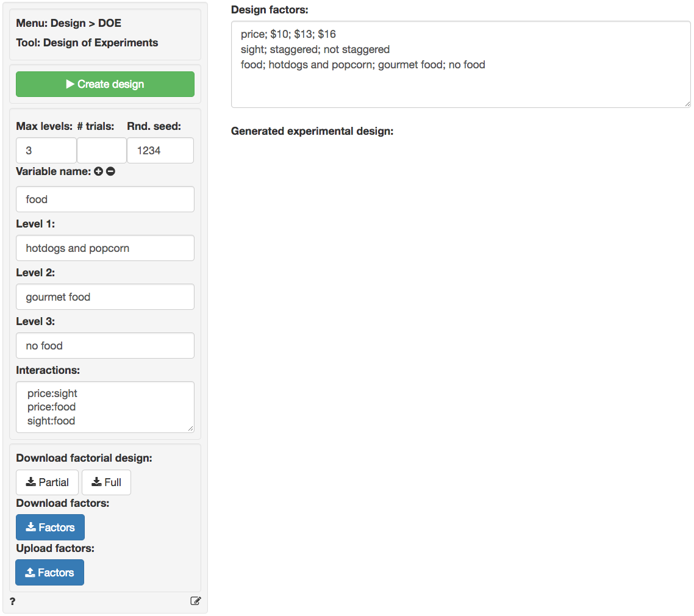Screen dimensions: 694x616
Task: Click the Level 3 no food field
Action: click(x=105, y=346)
